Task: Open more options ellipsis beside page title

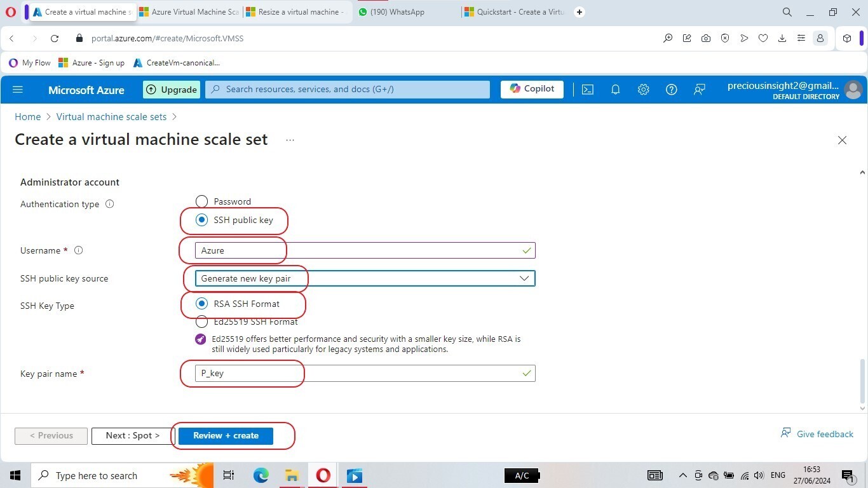Action: tap(290, 140)
